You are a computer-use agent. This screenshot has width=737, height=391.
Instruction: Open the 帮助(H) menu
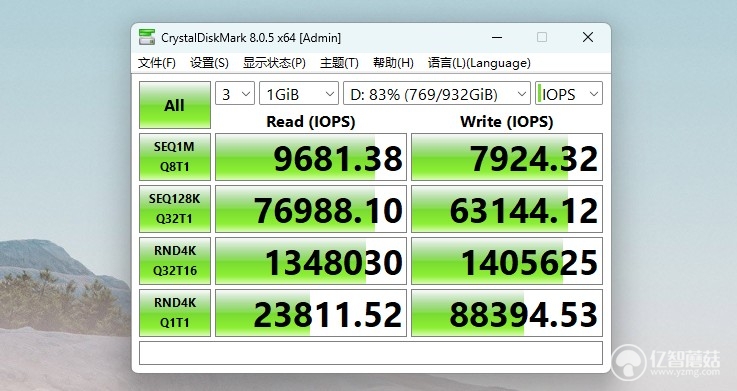pos(393,63)
